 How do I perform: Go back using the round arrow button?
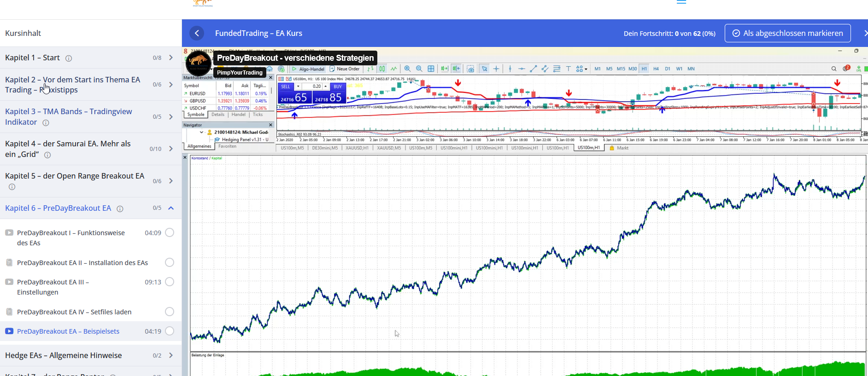(x=197, y=33)
